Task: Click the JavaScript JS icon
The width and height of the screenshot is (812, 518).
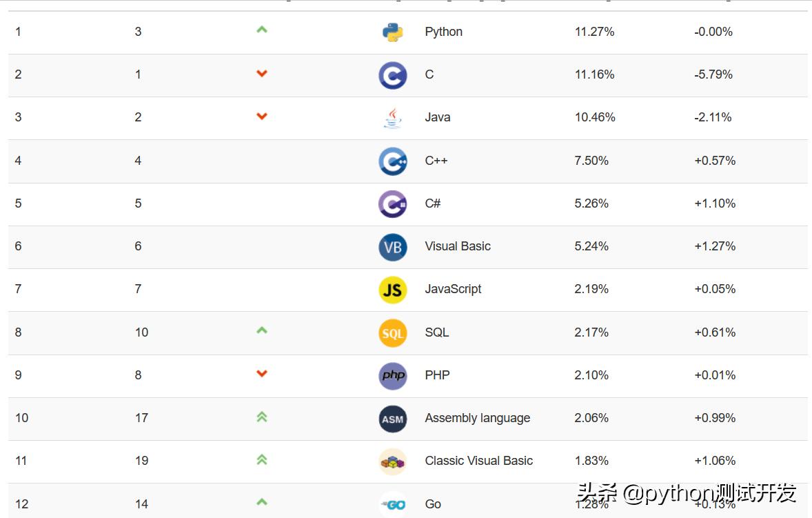Action: (392, 290)
